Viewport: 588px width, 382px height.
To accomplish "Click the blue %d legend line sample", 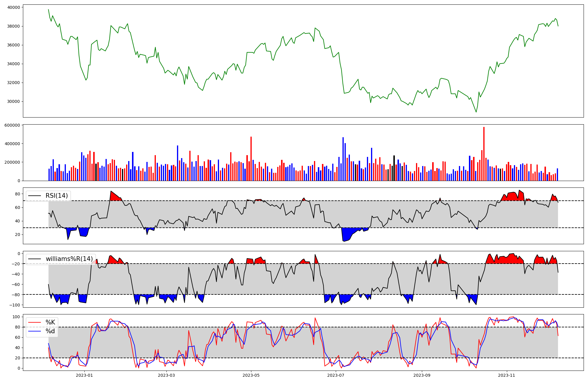I will click(35, 331).
